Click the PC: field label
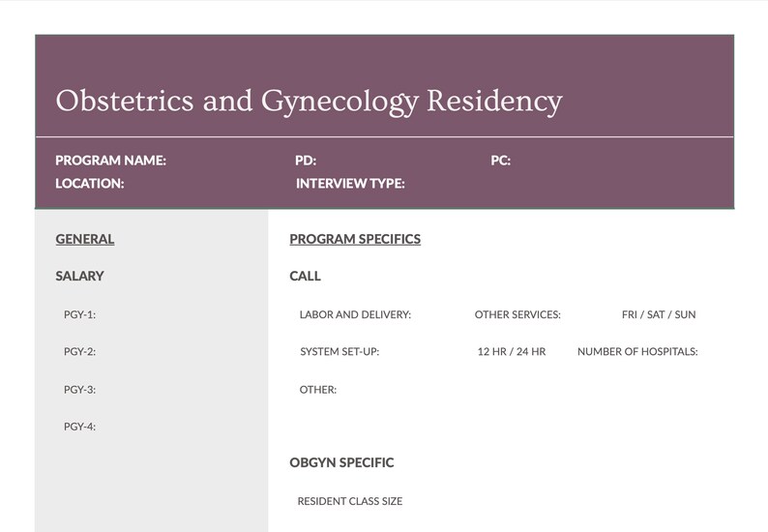 [501, 161]
